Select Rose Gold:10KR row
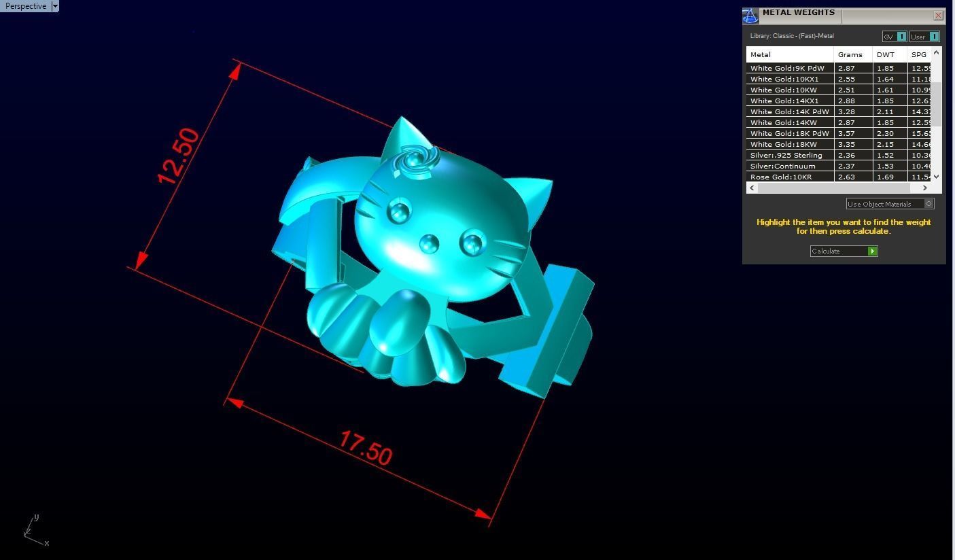 click(838, 177)
